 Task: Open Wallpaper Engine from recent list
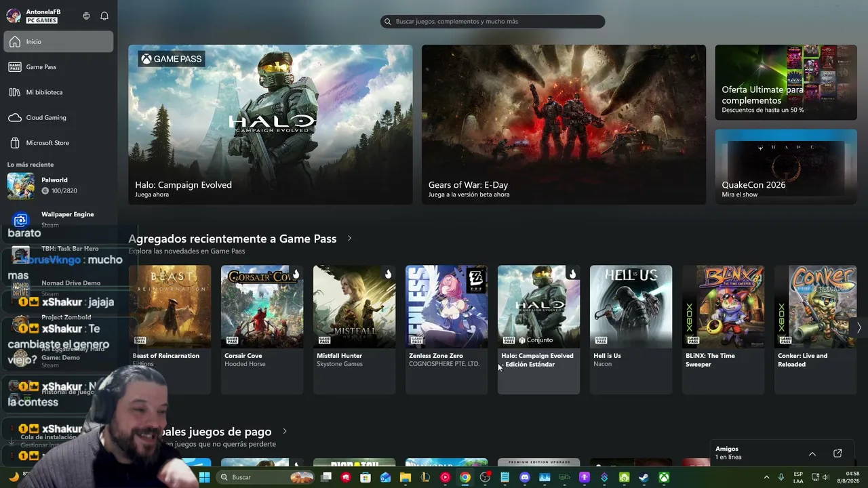[x=58, y=219]
